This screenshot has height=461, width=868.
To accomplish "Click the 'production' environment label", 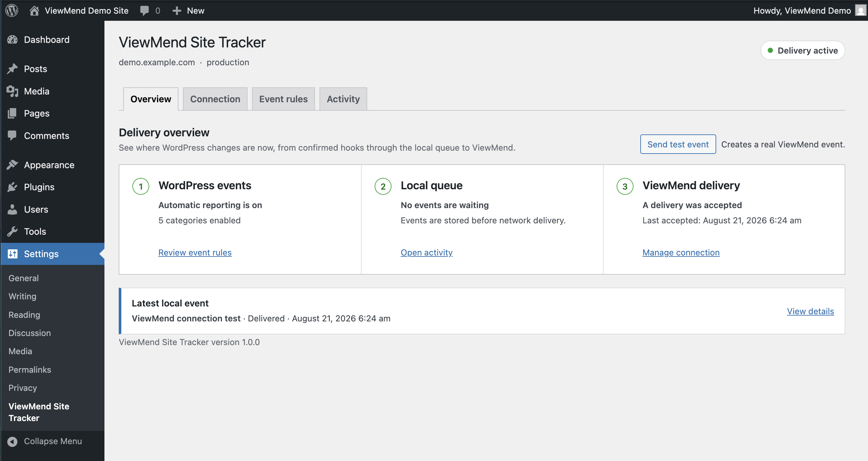I will (x=228, y=62).
